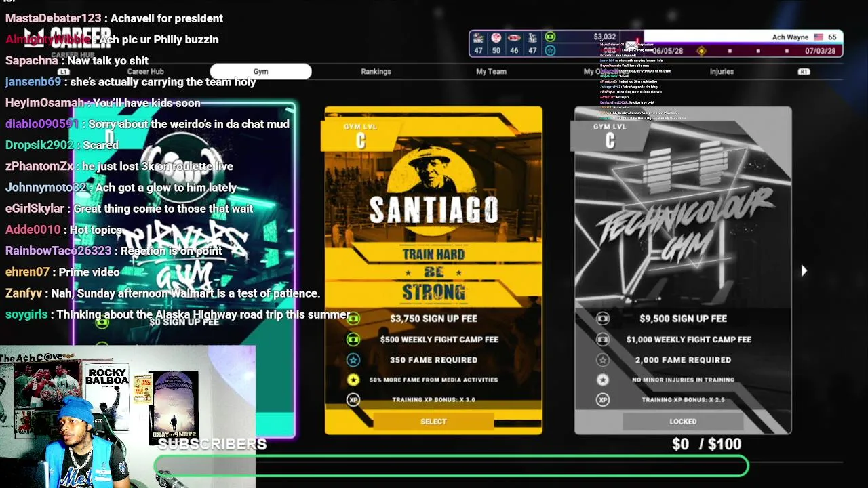Click the LOCKED button on Technicolour Gym

pos(683,422)
